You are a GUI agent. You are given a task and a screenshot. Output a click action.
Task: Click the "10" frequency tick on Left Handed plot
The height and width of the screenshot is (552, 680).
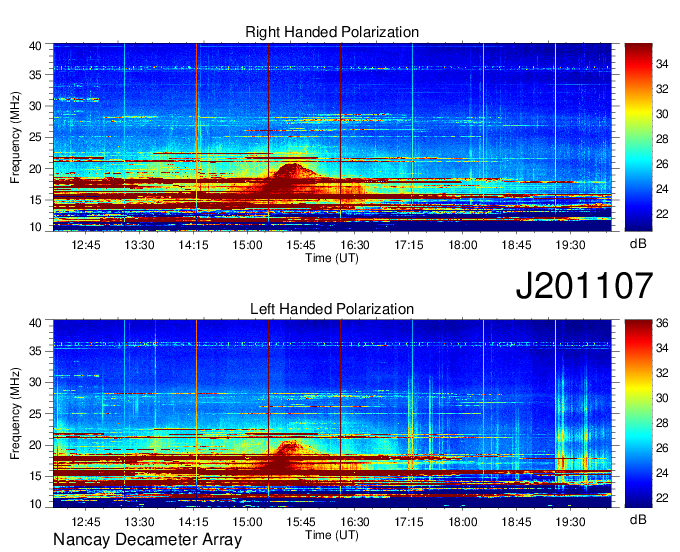click(35, 504)
